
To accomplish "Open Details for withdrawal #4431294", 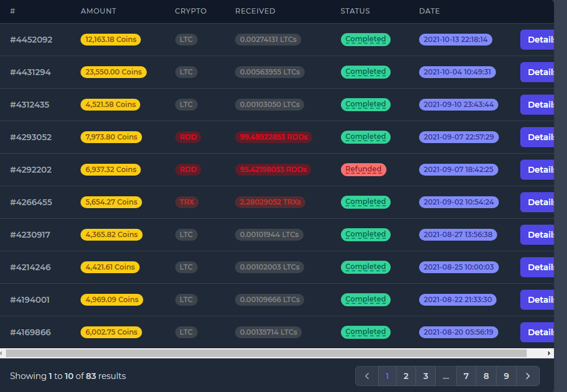I will (x=537, y=72).
